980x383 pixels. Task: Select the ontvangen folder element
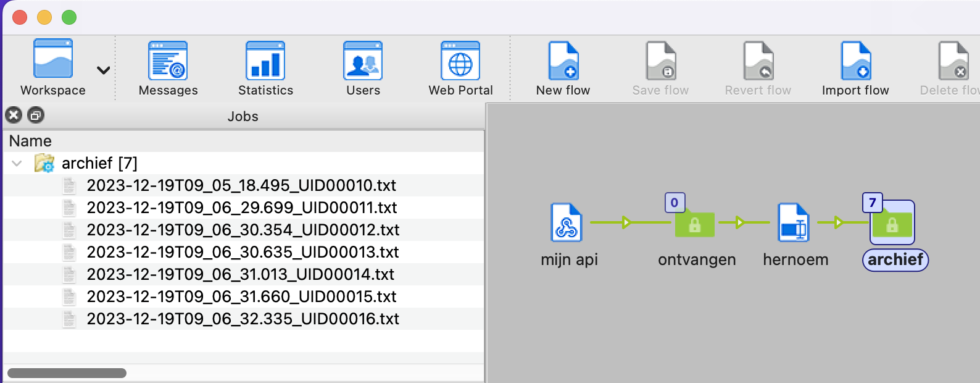tap(694, 225)
